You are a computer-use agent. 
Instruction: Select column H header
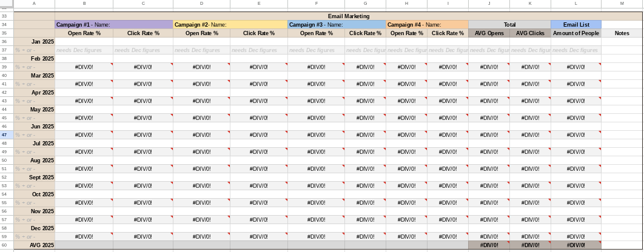point(407,3)
